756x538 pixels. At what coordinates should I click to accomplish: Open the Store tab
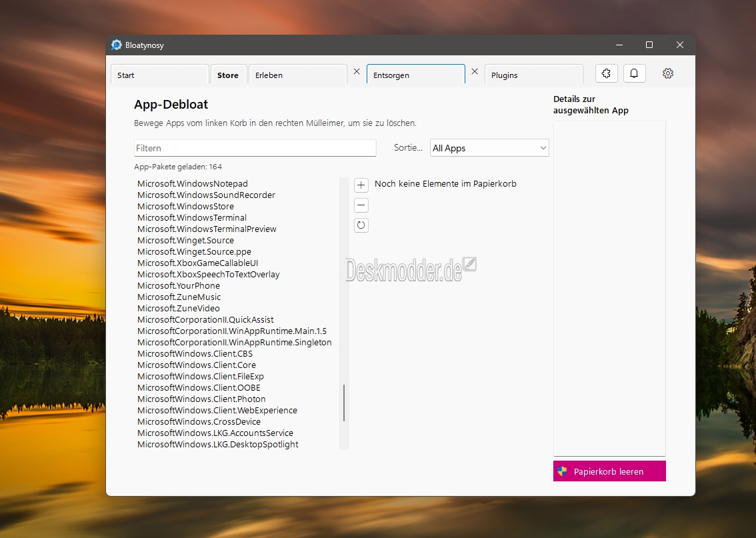[x=228, y=75]
